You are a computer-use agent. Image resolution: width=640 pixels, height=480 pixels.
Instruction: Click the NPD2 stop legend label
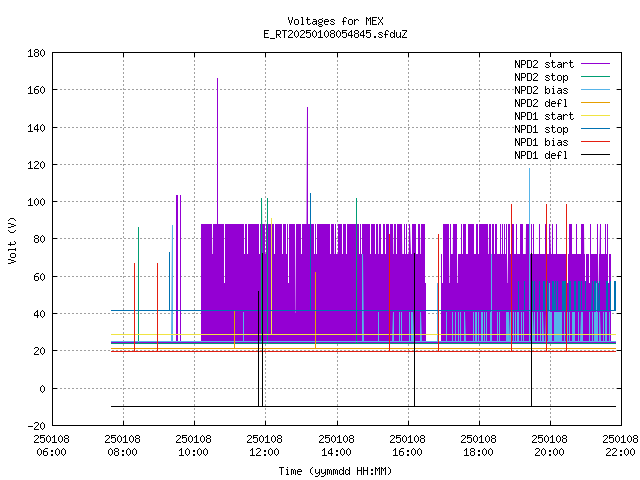coord(541,77)
